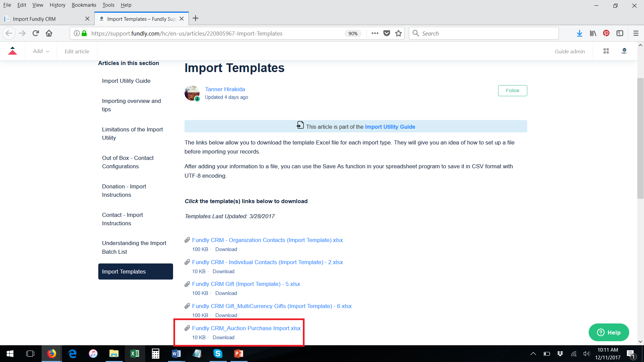Toggle the sidebar view icon
This screenshot has height=362, width=644.
tap(620, 33)
